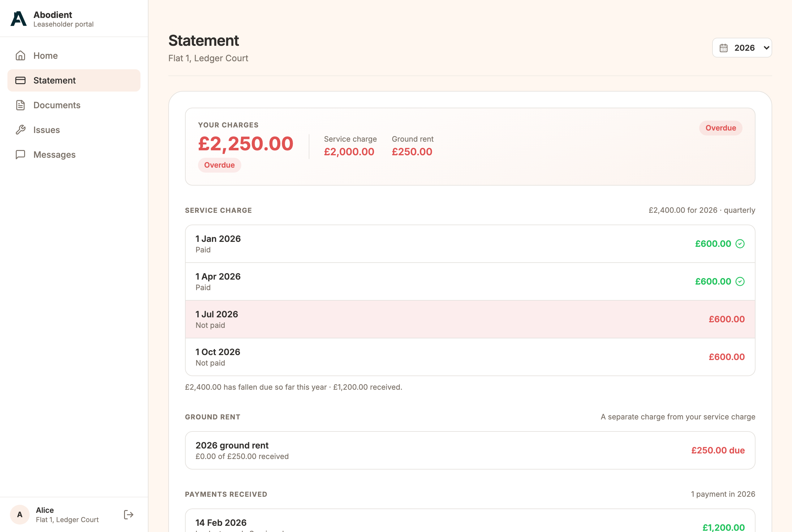Image resolution: width=792 pixels, height=532 pixels.
Task: Open Documents section
Action: tap(74, 105)
